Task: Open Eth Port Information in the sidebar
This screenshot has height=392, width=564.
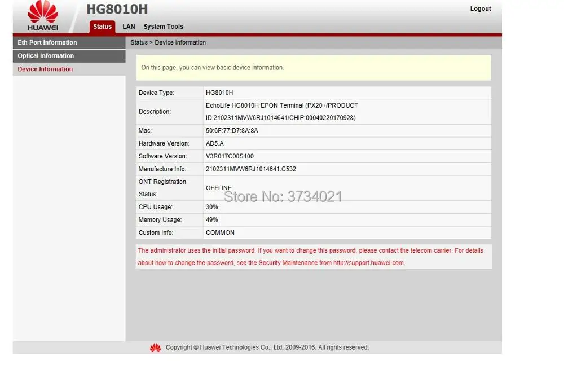Action: pyautogui.click(x=69, y=42)
